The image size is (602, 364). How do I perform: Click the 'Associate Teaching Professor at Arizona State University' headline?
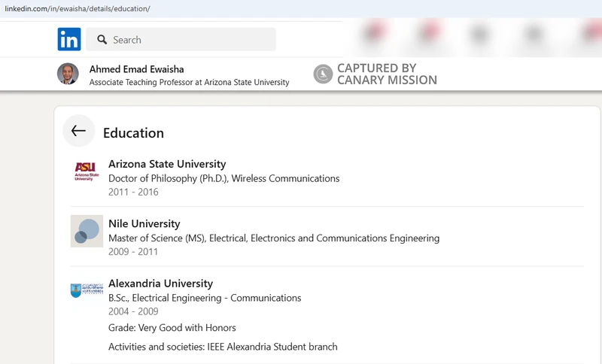(190, 82)
